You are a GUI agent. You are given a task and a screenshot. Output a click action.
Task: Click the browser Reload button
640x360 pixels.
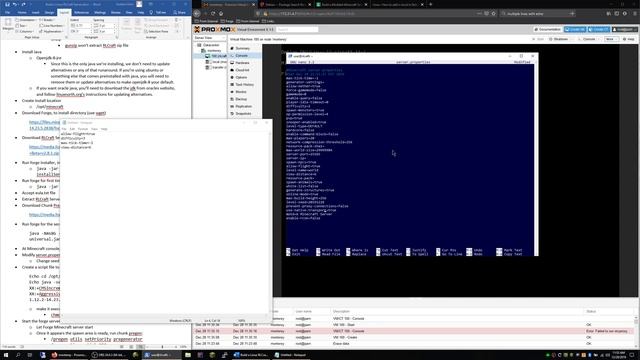(213, 13)
